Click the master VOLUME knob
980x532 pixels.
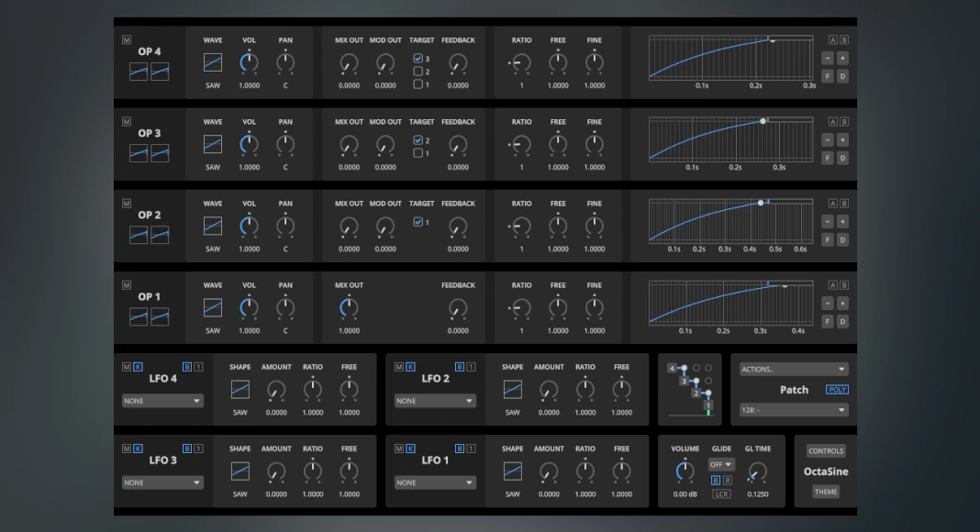[x=685, y=471]
